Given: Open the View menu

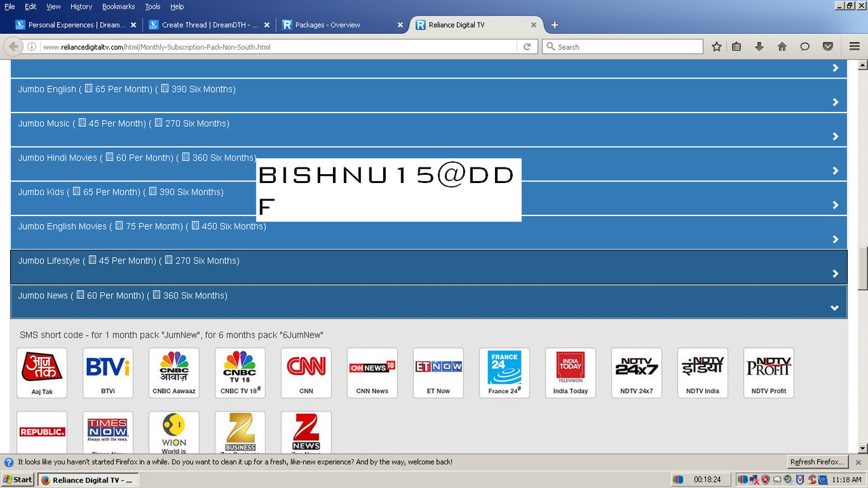Looking at the screenshot, I should (54, 7).
